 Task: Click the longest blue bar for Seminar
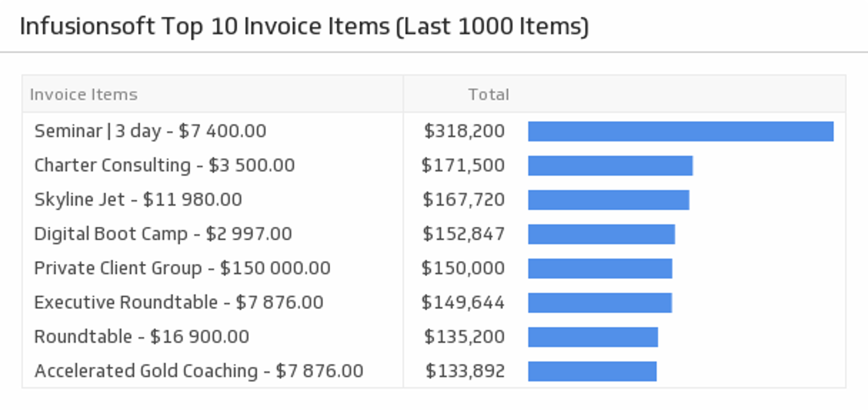point(680,131)
